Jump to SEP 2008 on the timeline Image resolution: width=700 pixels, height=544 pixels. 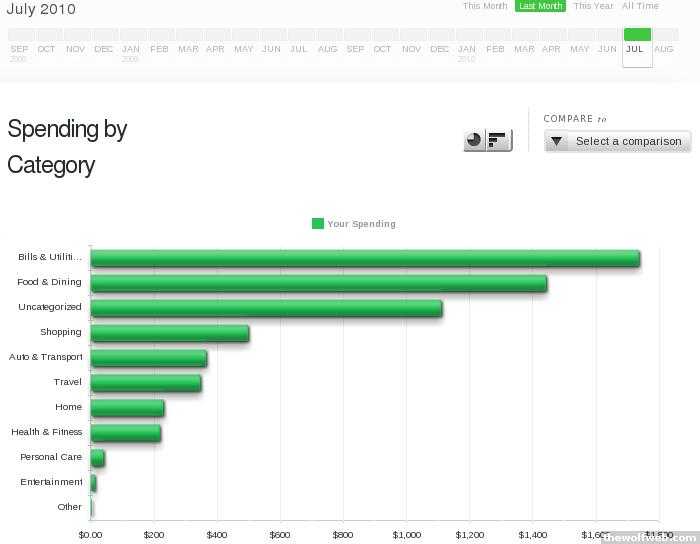pos(20,47)
